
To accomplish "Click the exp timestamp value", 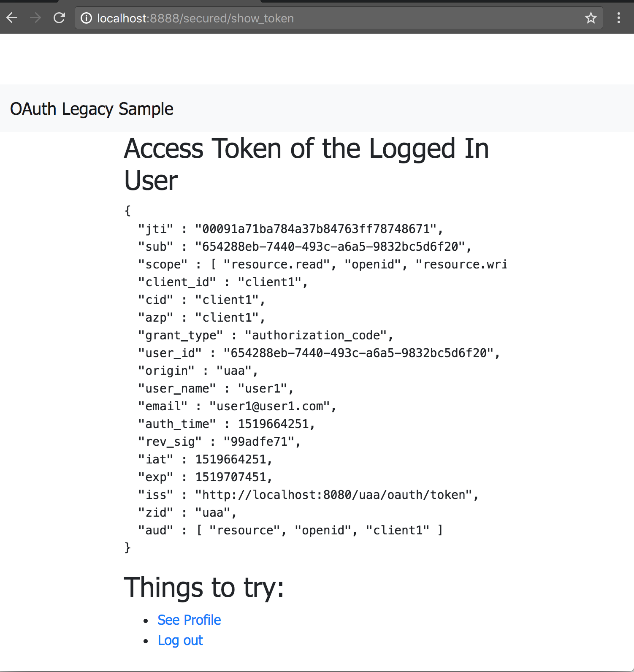I will pyautogui.click(x=231, y=477).
